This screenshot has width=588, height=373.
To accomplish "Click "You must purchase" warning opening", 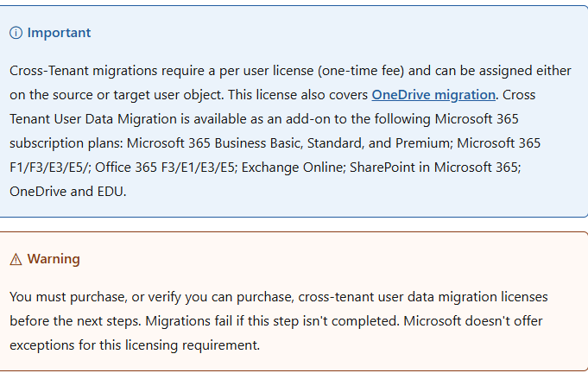I will tap(68, 297).
